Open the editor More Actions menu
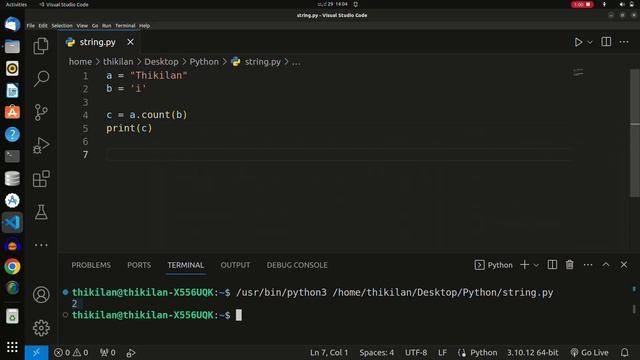This screenshot has width=640, height=360. click(x=624, y=42)
